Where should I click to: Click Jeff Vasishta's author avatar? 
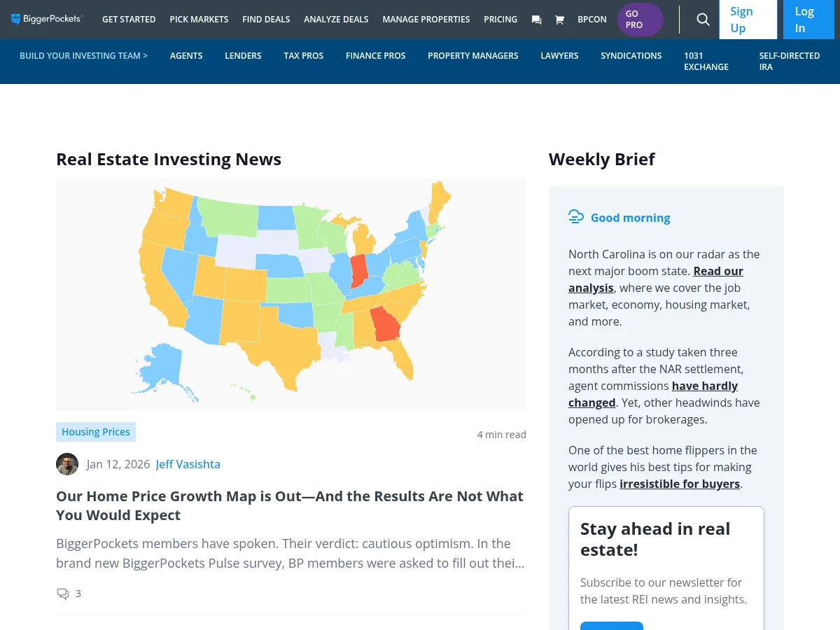(67, 464)
